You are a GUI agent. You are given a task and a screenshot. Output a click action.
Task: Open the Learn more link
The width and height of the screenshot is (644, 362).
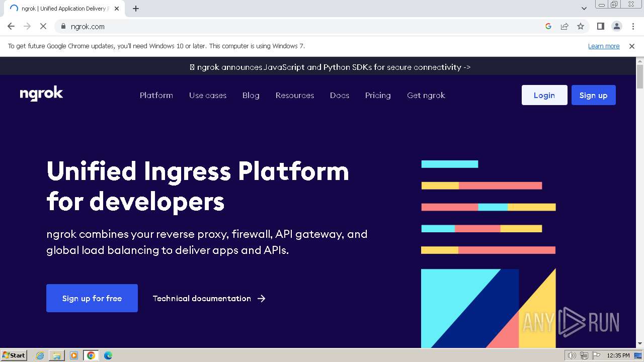click(604, 46)
